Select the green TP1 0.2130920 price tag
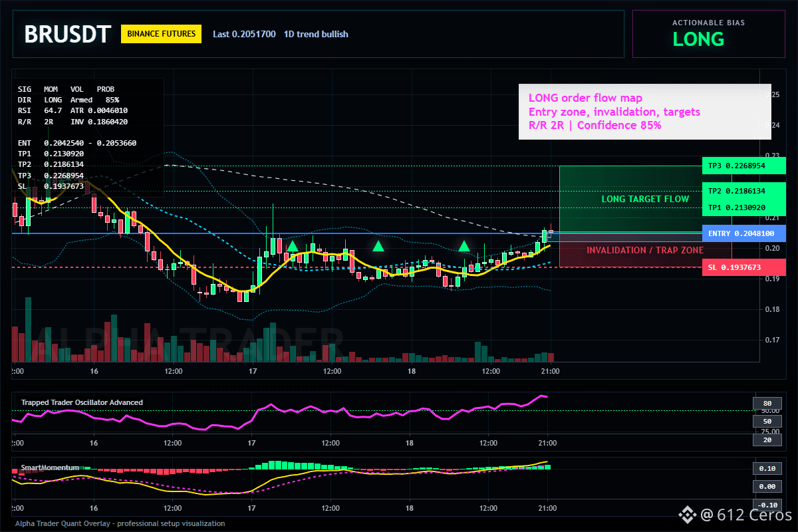This screenshot has height=532, width=798. click(743, 207)
